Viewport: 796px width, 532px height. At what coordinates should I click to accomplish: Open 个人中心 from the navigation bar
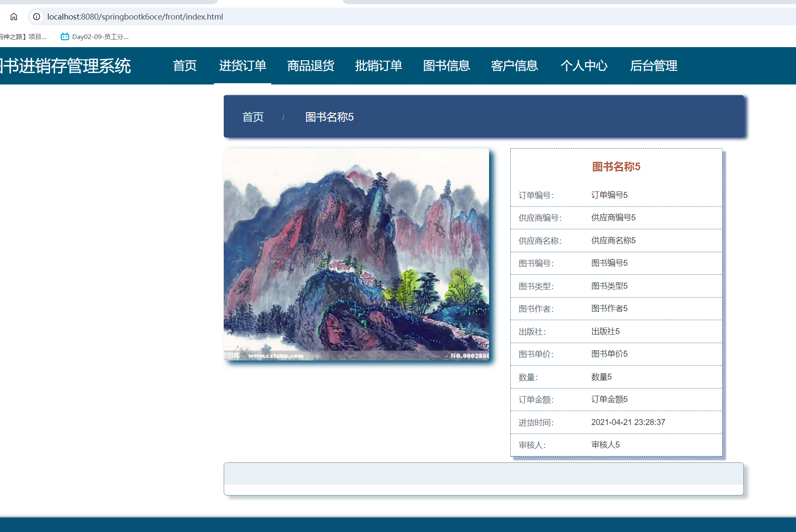coord(584,66)
